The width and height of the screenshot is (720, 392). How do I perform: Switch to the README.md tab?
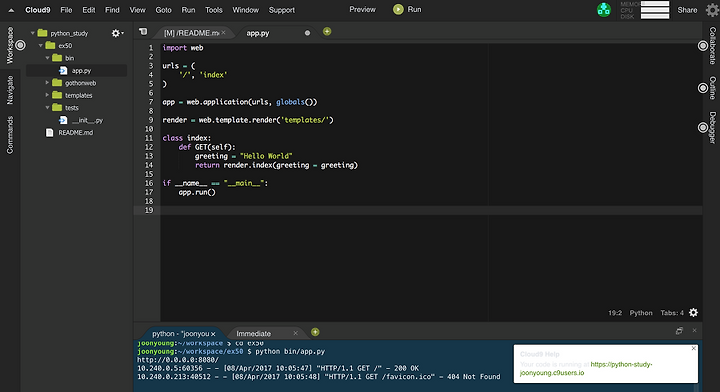coord(191,33)
